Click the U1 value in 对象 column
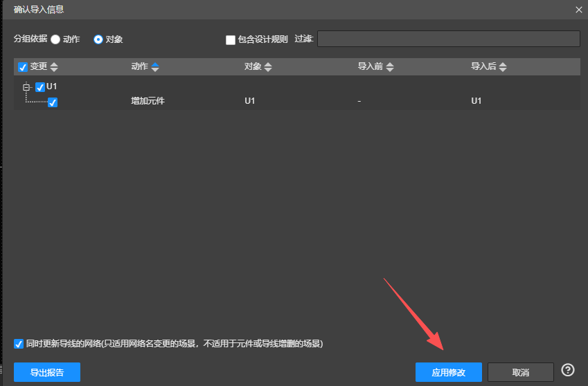The image size is (588, 386). click(x=250, y=101)
